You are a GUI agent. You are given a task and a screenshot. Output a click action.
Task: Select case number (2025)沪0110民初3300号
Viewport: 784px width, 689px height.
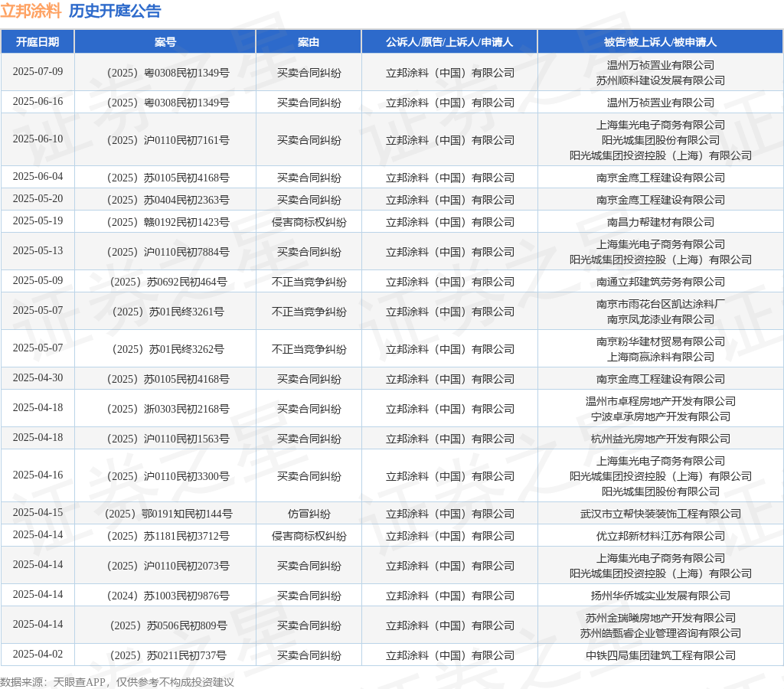(168, 476)
